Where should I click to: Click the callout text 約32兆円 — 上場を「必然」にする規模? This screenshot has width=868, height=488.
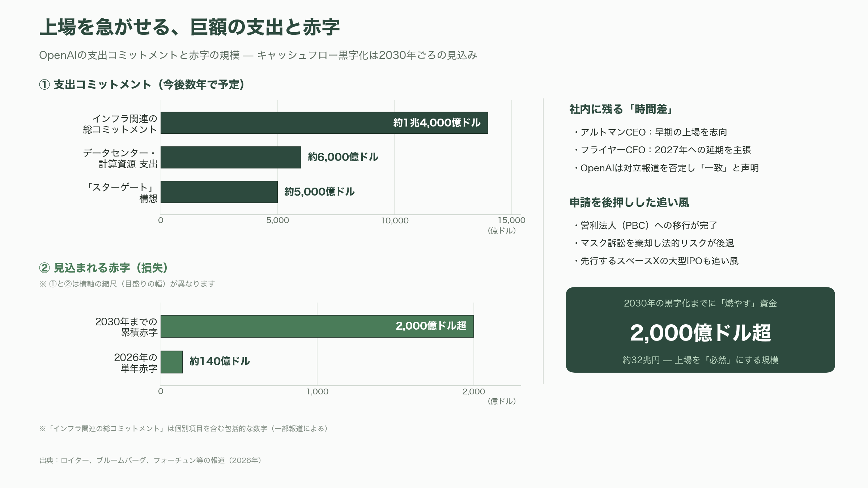[x=700, y=360]
